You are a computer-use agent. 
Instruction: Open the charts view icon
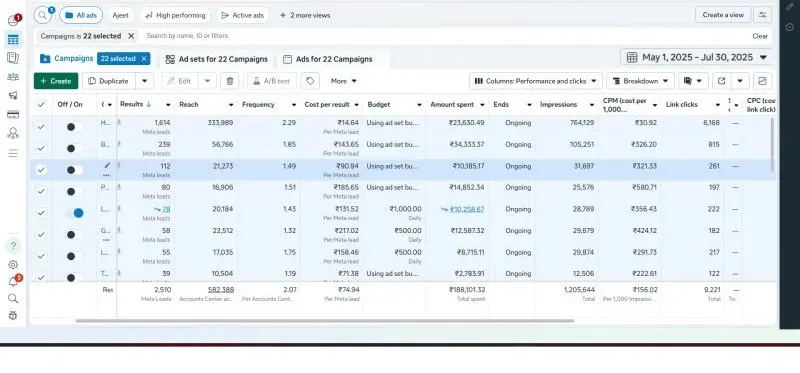[x=762, y=81]
